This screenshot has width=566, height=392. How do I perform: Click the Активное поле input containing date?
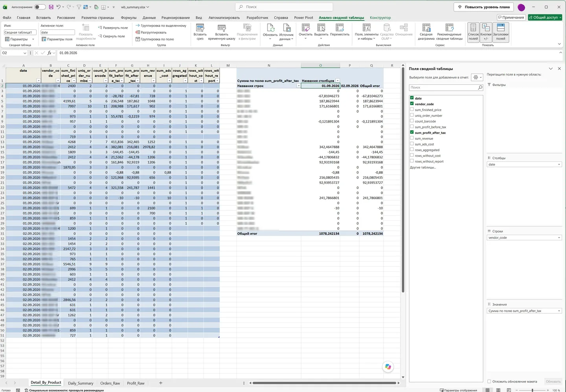coord(57,33)
